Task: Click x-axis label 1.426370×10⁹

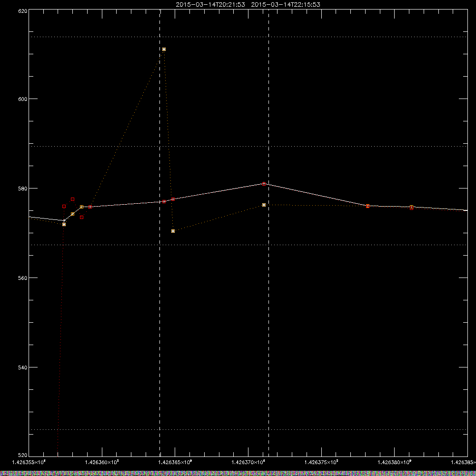Action: pos(248,462)
